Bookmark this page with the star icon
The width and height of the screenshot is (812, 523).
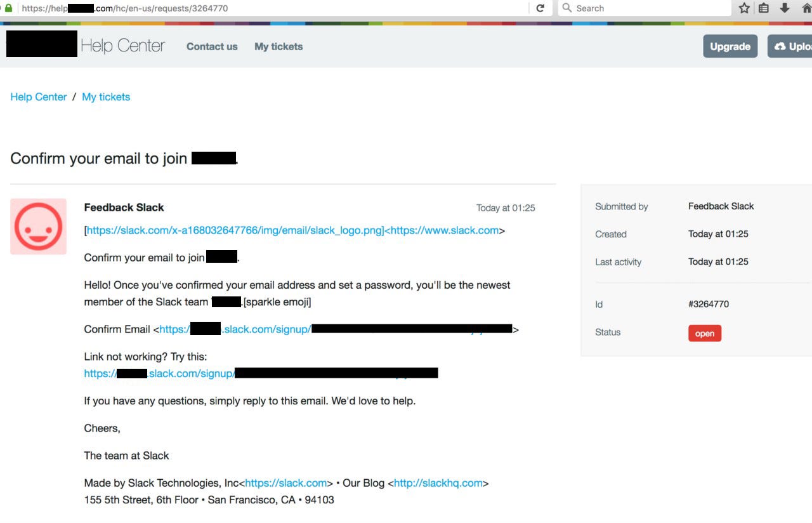click(744, 8)
